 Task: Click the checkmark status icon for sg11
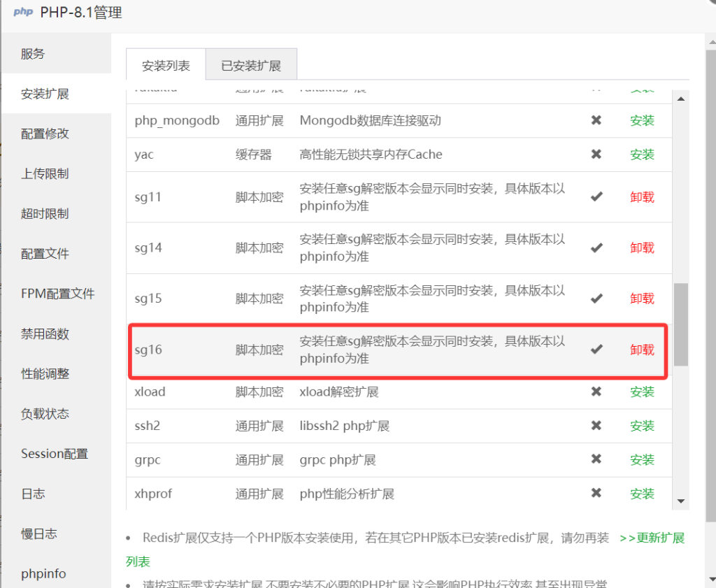coord(596,197)
